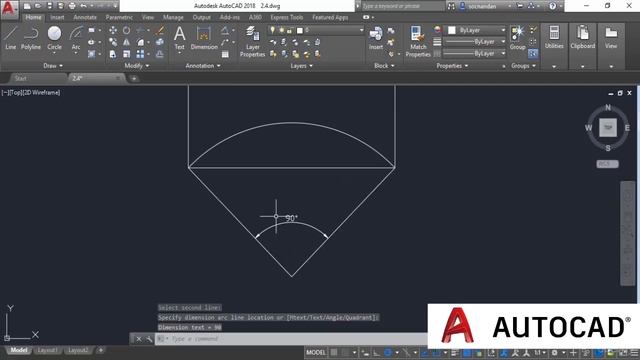Expand the Properties panel
This screenshot has height=360, width=640.
(452, 66)
